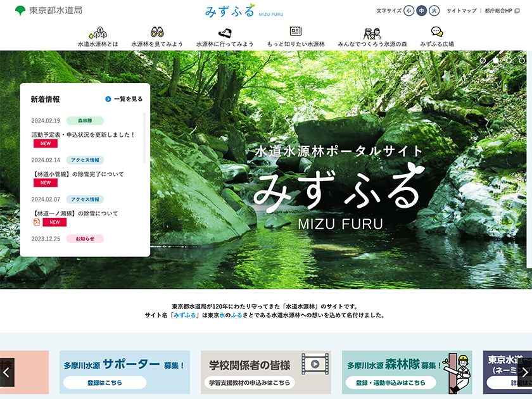This screenshot has width=532, height=399.
Task: Click blue みずふる text in description
Action: [185, 315]
